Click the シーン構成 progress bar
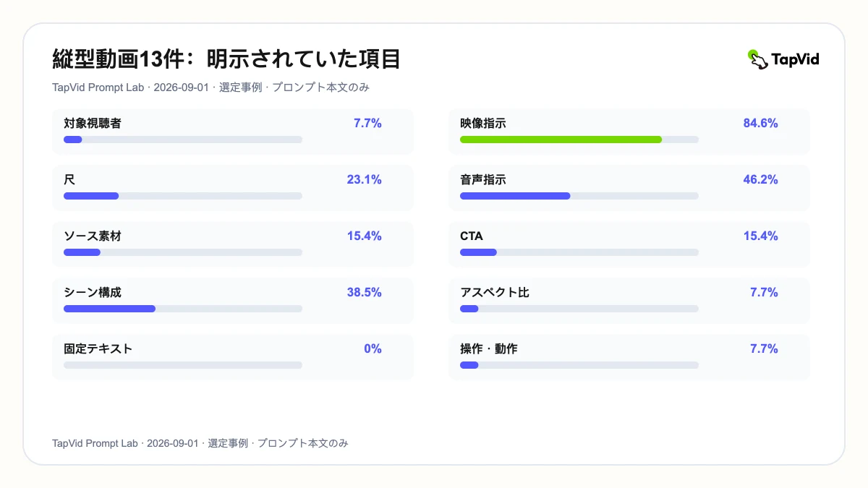 [183, 309]
